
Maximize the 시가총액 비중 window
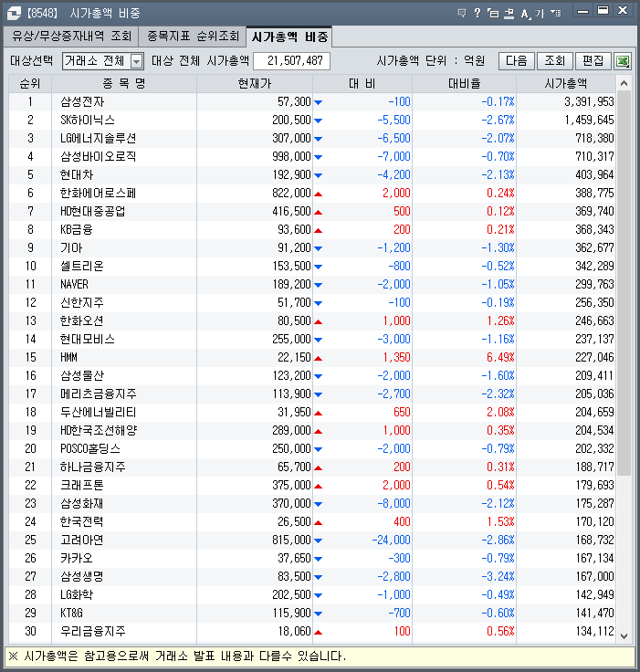[x=603, y=11]
